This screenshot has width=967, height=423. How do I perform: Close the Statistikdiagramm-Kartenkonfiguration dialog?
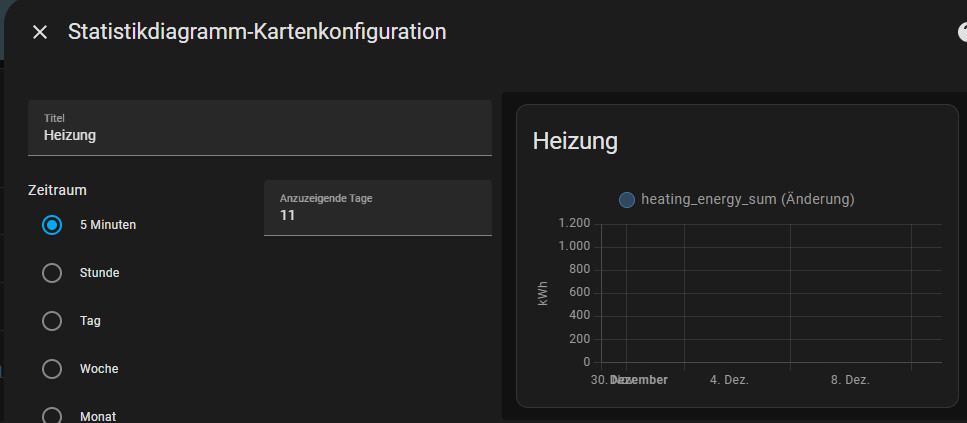(40, 32)
